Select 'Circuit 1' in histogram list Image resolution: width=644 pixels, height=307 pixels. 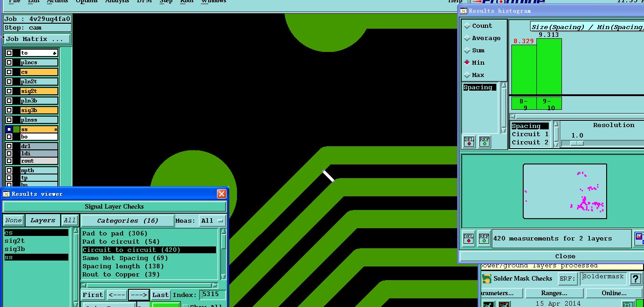[x=530, y=134]
